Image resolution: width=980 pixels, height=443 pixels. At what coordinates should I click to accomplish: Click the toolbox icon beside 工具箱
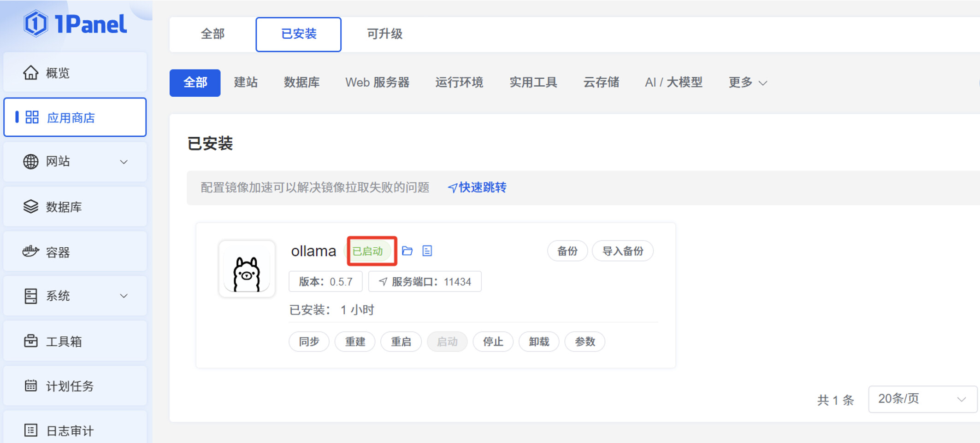(31, 341)
